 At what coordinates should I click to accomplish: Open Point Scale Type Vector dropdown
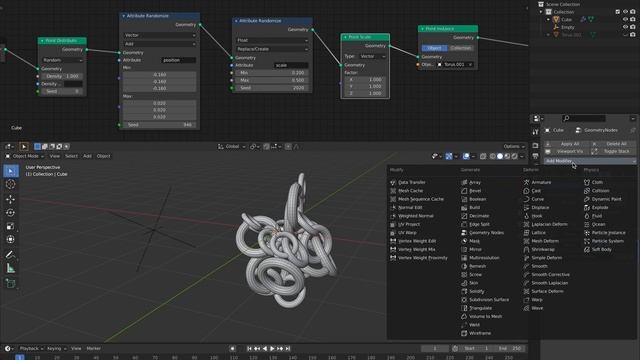(373, 56)
